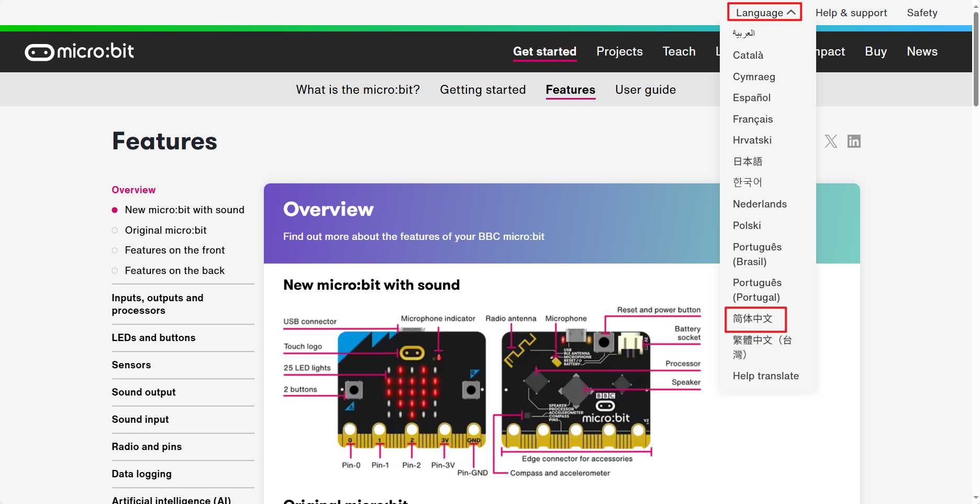
Task: Open 'What is the micro:bit?' sub-tab
Action: coord(358,90)
